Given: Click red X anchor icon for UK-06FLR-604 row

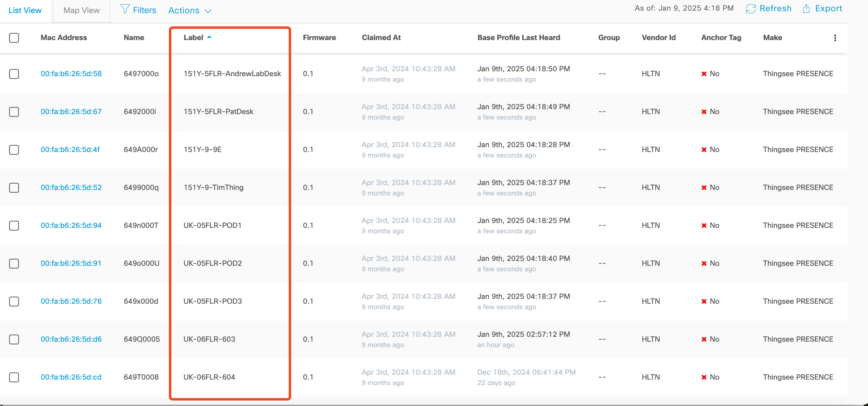Looking at the screenshot, I should (x=704, y=377).
